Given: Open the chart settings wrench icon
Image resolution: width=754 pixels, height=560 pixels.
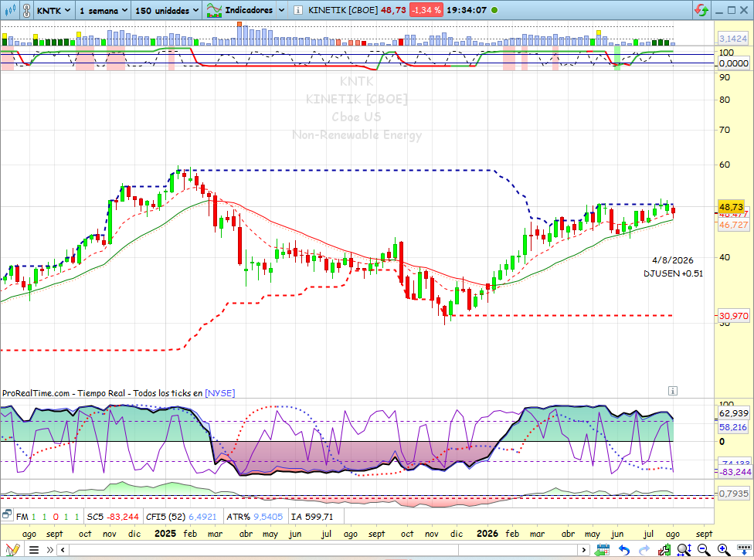Looking at the screenshot, I should coord(664,549).
